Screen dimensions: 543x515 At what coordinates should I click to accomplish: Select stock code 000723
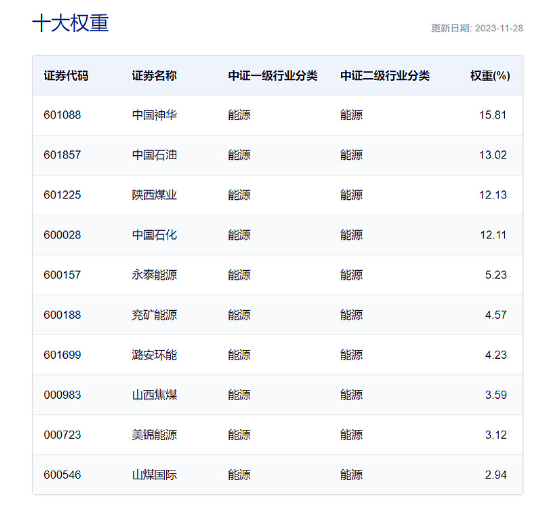[x=62, y=435]
